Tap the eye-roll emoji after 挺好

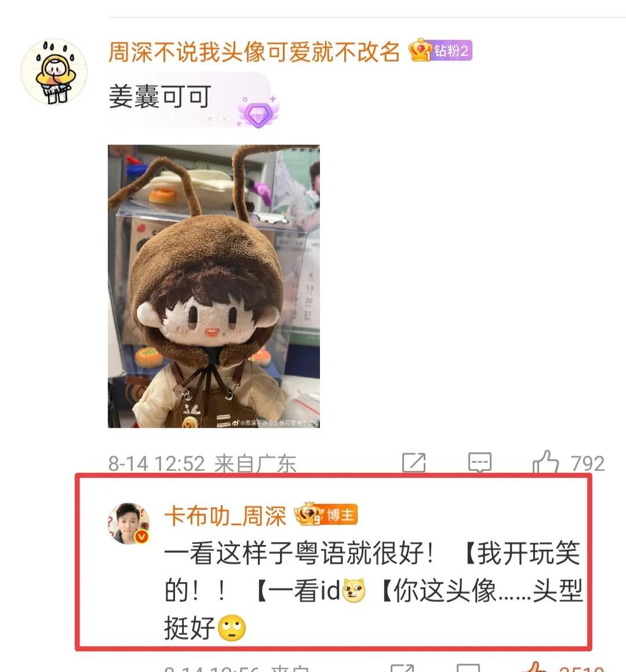point(232,628)
